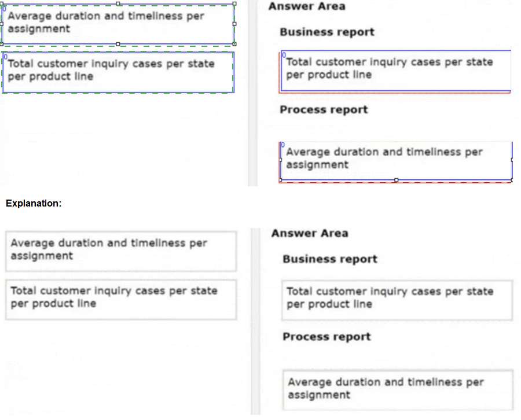This screenshot has height=420, width=521.
Task: Click Answer Area heading below Explanation
Action: coord(310,233)
